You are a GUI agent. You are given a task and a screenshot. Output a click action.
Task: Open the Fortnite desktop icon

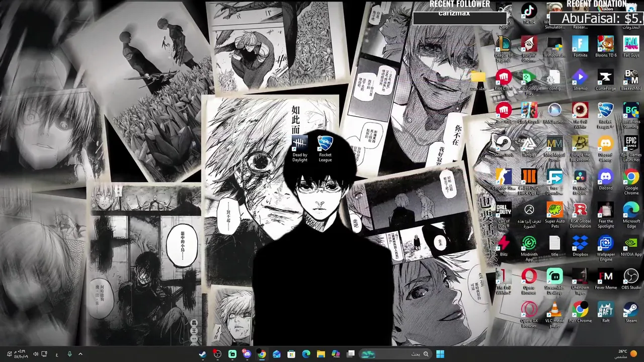[x=580, y=47]
